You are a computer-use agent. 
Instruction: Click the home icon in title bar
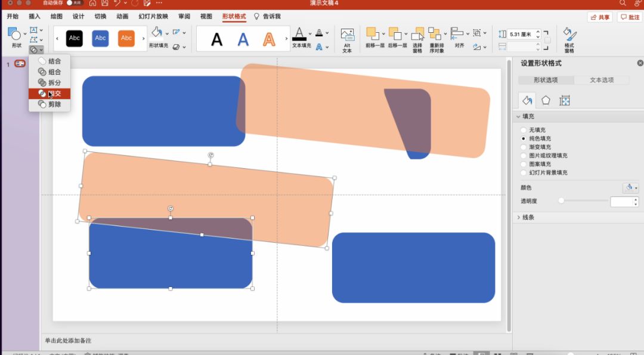pos(92,3)
